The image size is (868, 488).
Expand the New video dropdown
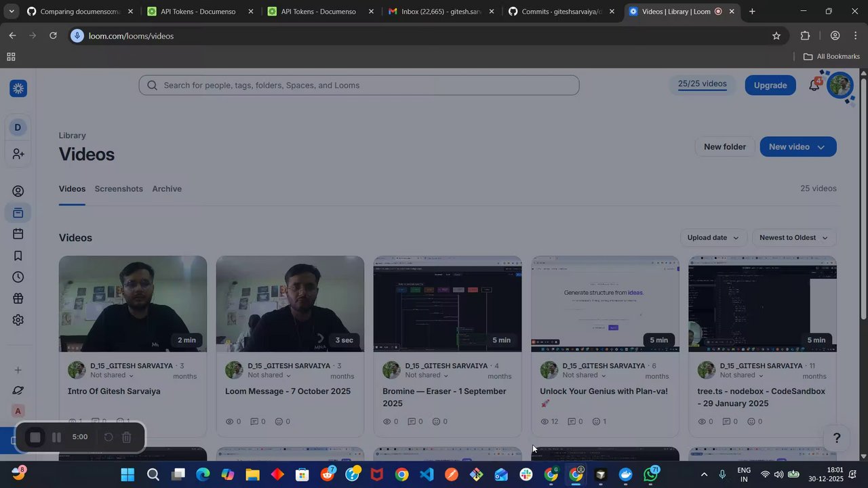821,147
